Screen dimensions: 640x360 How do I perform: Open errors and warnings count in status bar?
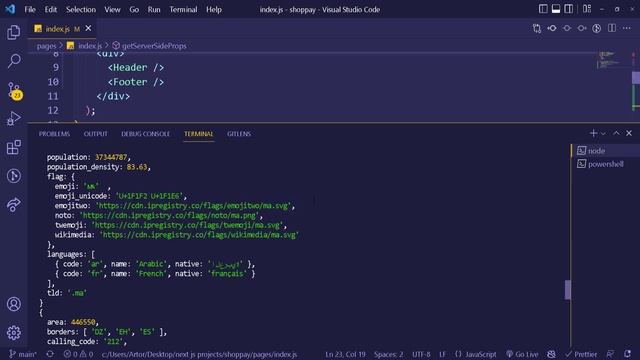[78, 354]
